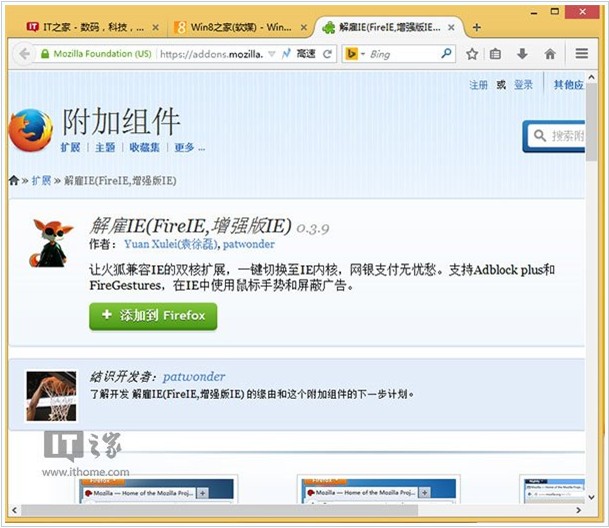This screenshot has height=528, width=609.
Task: Click the magnifier in Bing search box
Action: [446, 53]
